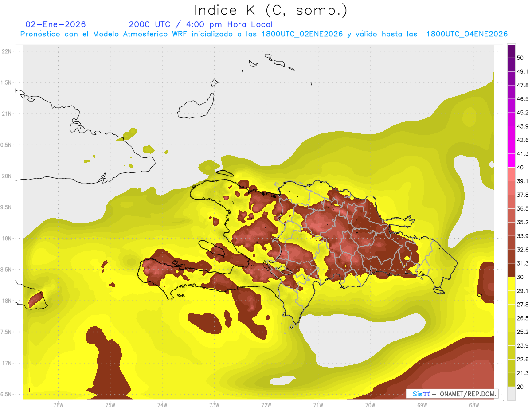
Task: Click the colorbar value 50
Action: point(521,58)
